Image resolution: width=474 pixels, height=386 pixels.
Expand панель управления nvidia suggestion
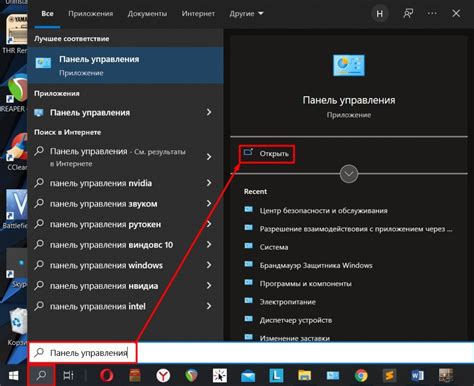(209, 183)
